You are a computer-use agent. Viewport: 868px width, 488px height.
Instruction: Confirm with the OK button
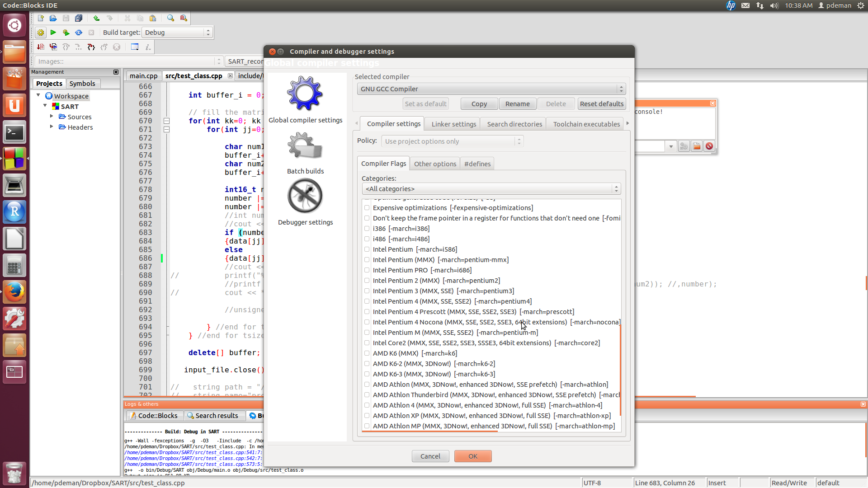pos(473,456)
